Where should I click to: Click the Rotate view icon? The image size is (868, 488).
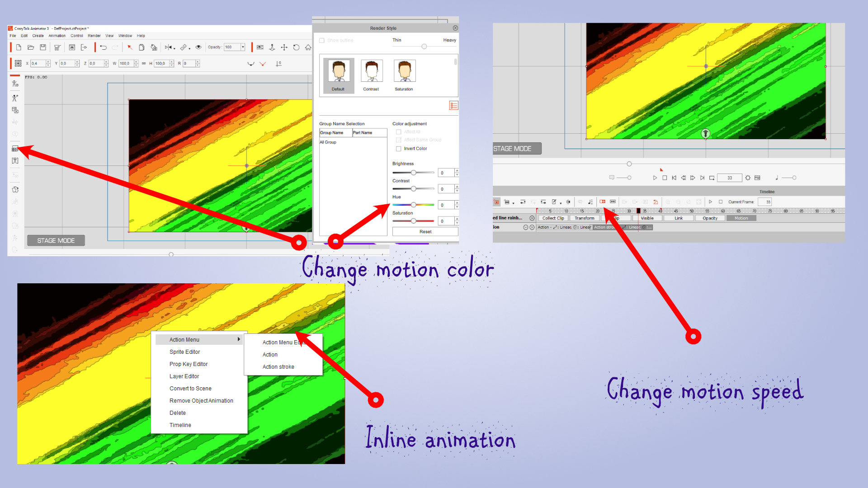(x=296, y=47)
